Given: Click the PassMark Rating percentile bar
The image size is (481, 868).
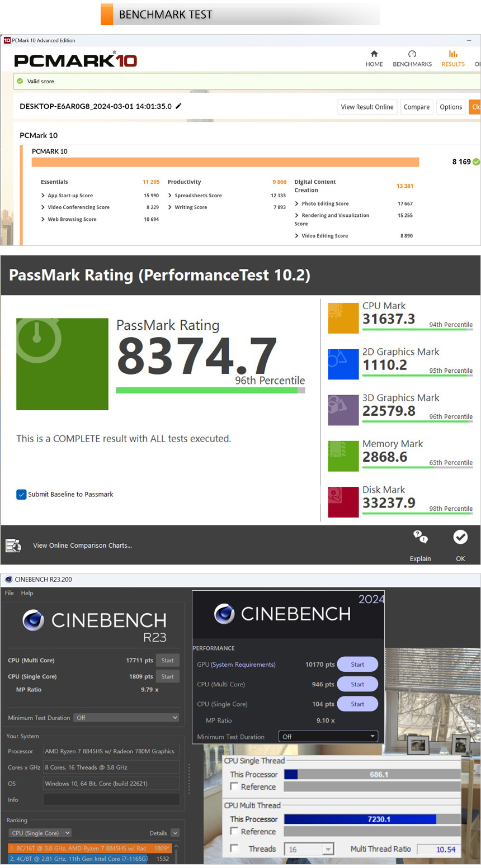Looking at the screenshot, I should tap(210, 390).
